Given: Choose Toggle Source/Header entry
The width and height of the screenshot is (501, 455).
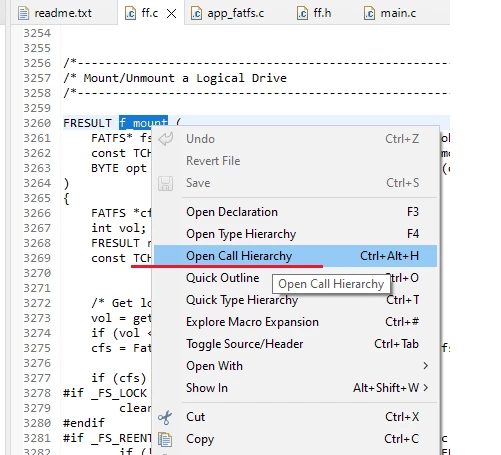Looking at the screenshot, I should [295, 344].
